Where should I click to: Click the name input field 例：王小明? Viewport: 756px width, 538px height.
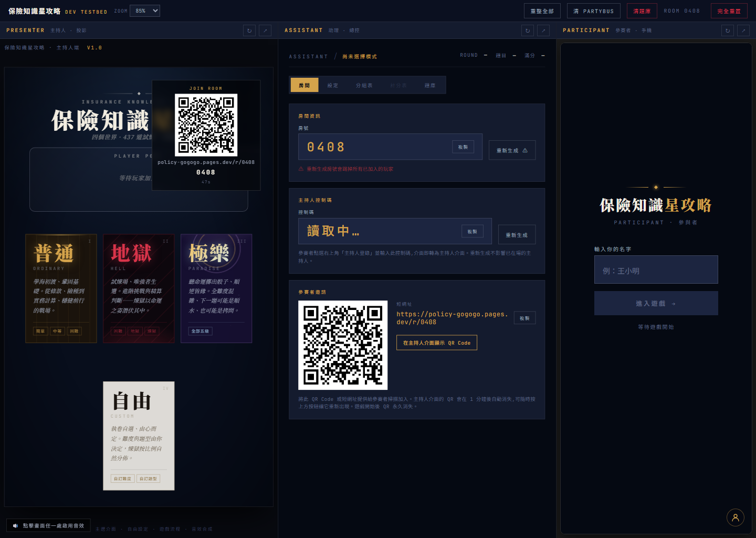[656, 270]
